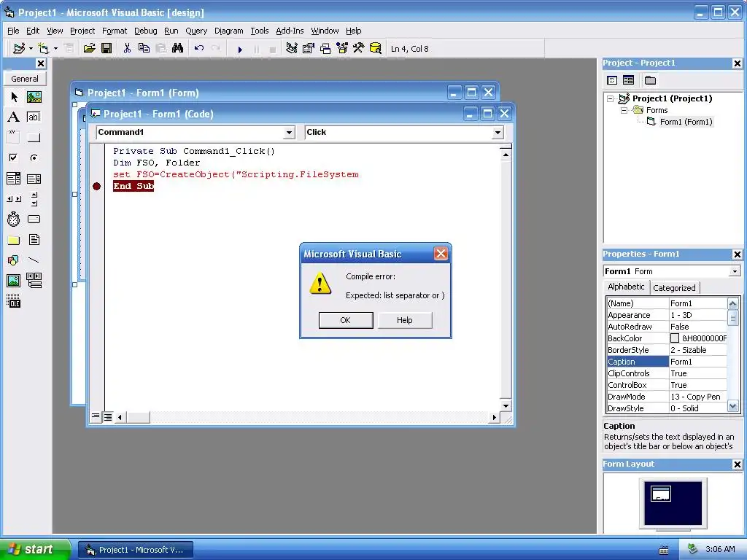
Task: Open the Data View Window icon
Action: click(376, 49)
